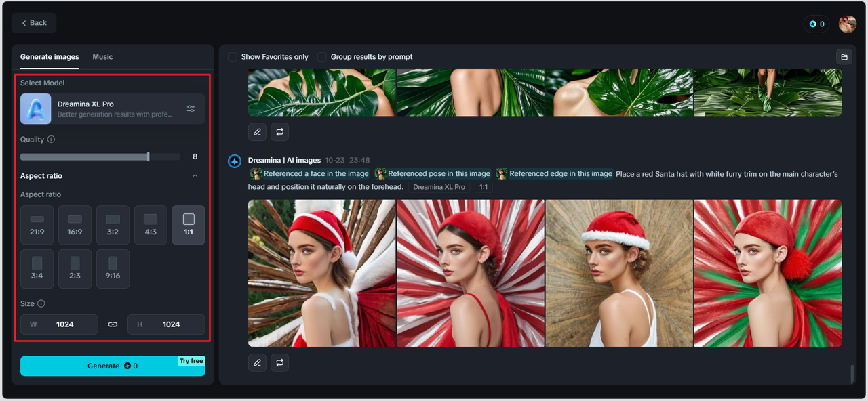Click the 10-23 23:48 timestamp
This screenshot has height=401, width=868.
[347, 161]
